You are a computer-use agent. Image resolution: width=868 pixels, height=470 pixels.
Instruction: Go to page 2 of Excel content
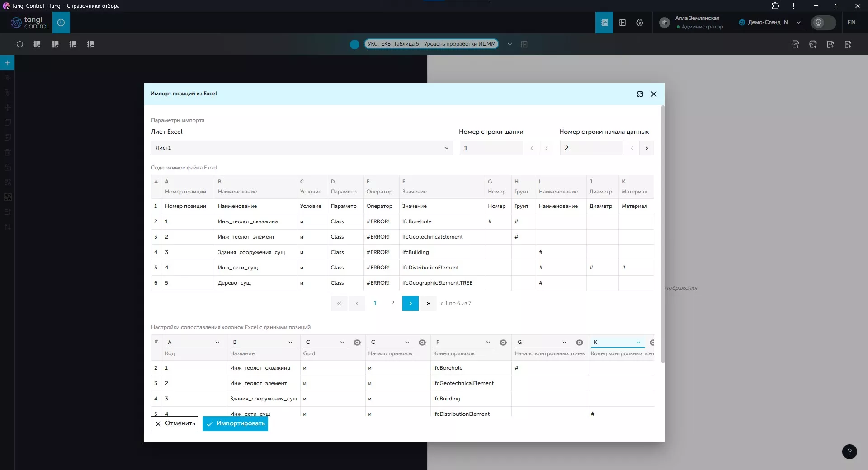point(392,303)
